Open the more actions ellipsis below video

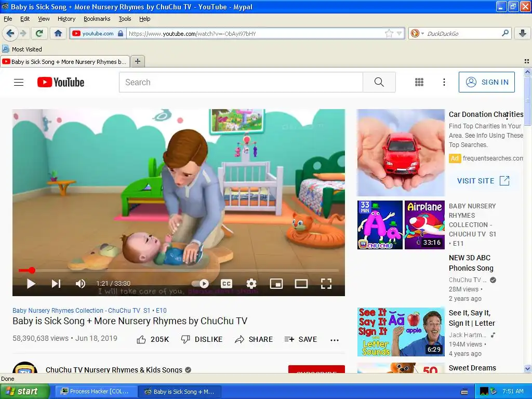pyautogui.click(x=335, y=340)
